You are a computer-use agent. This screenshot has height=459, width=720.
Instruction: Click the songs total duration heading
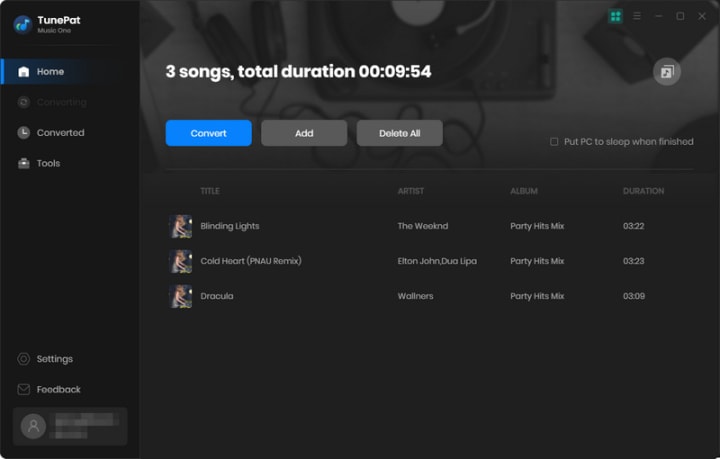(298, 72)
